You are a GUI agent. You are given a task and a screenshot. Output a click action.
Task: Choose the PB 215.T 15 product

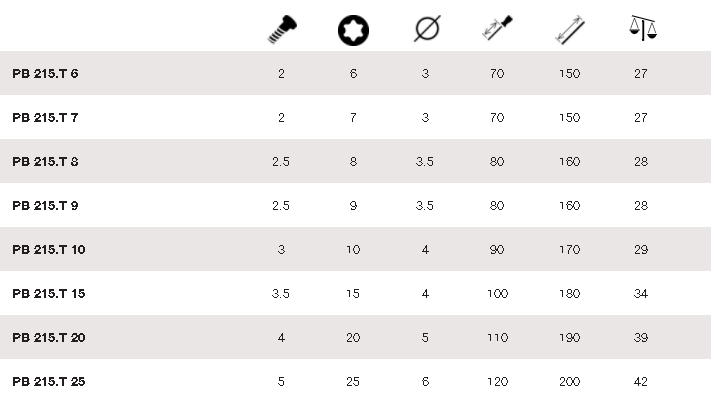(49, 294)
